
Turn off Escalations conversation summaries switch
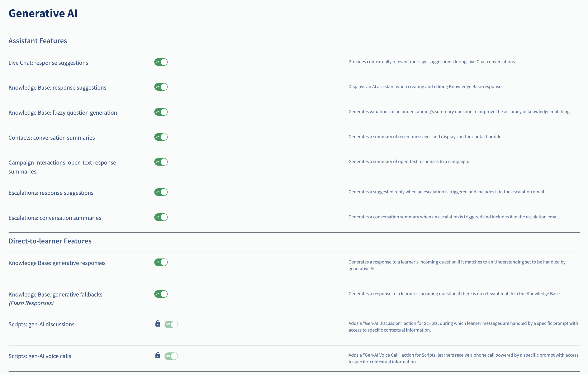click(161, 217)
